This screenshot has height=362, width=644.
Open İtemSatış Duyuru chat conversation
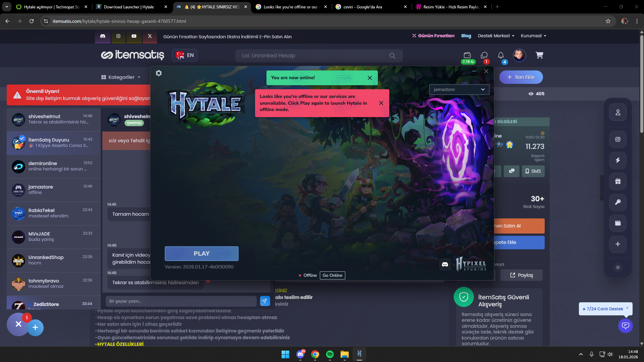pos(54,143)
